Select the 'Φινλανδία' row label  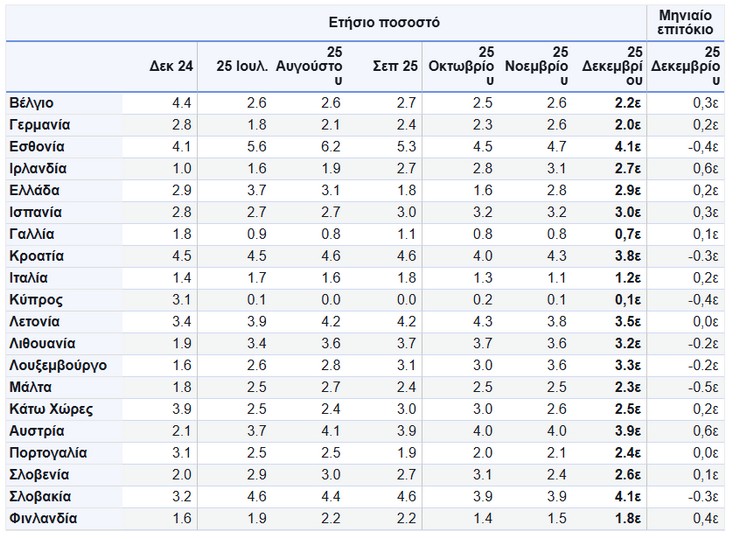coord(42,518)
